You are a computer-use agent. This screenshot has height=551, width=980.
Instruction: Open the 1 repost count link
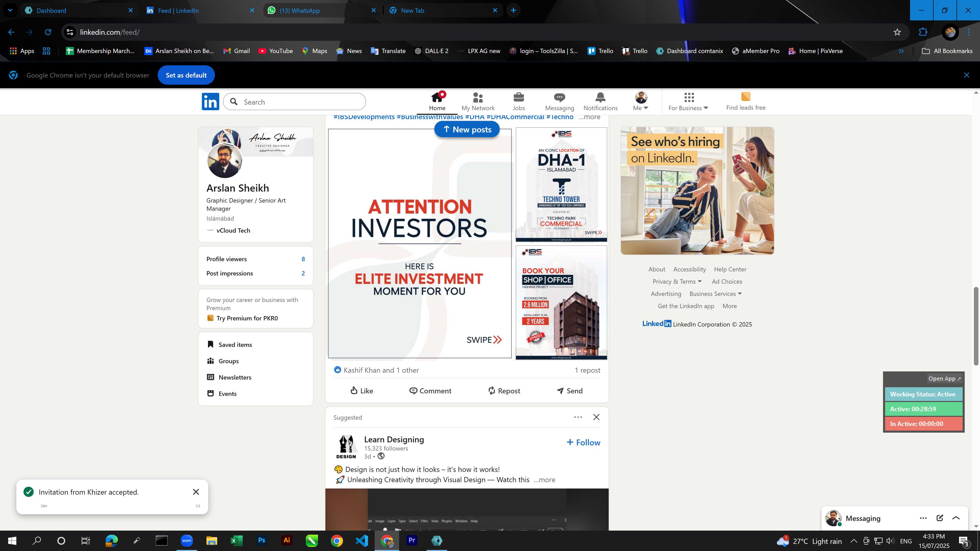pos(587,370)
